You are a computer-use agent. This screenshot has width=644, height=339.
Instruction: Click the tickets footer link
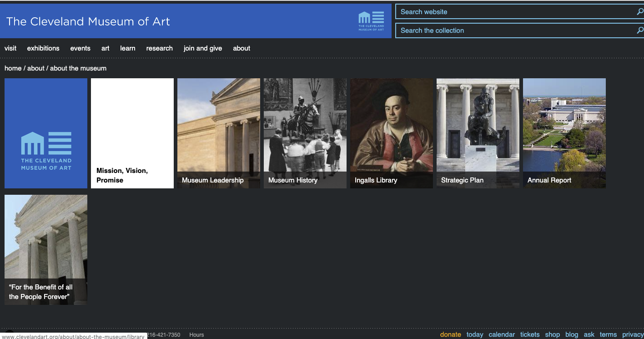coord(530,334)
